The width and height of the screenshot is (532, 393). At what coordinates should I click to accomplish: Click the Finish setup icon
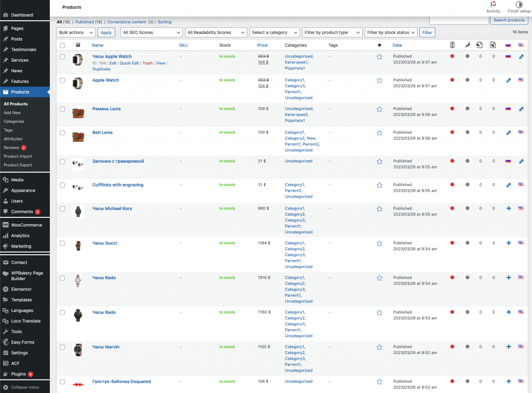click(x=519, y=4)
